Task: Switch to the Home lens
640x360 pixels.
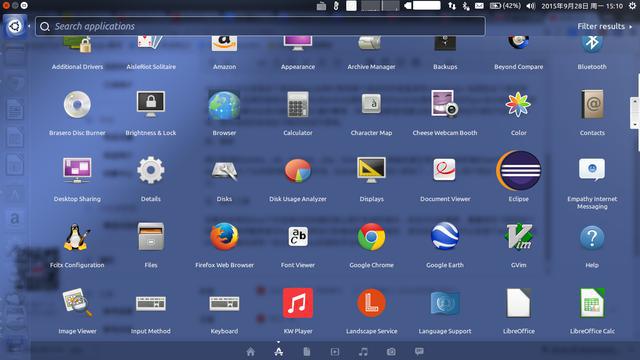Action: (250, 352)
